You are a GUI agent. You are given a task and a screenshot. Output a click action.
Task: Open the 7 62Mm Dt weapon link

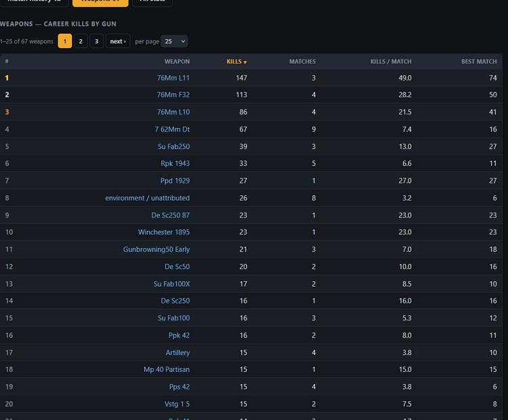coord(172,129)
